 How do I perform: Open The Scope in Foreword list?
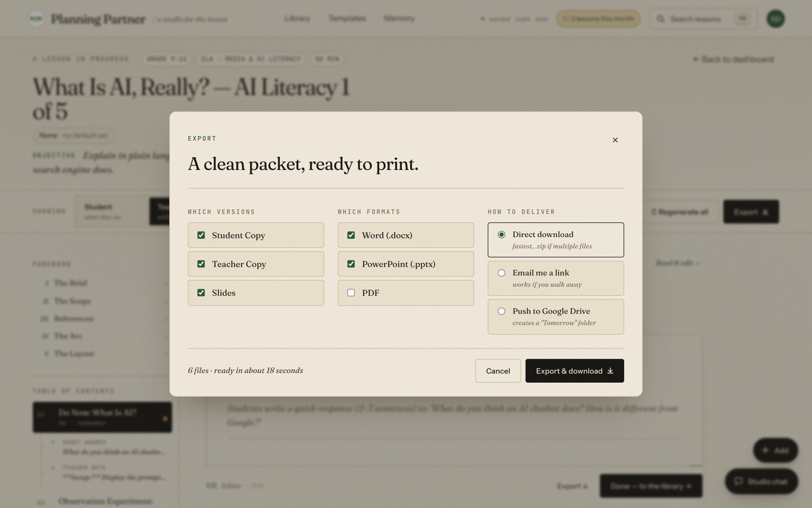coord(72,301)
